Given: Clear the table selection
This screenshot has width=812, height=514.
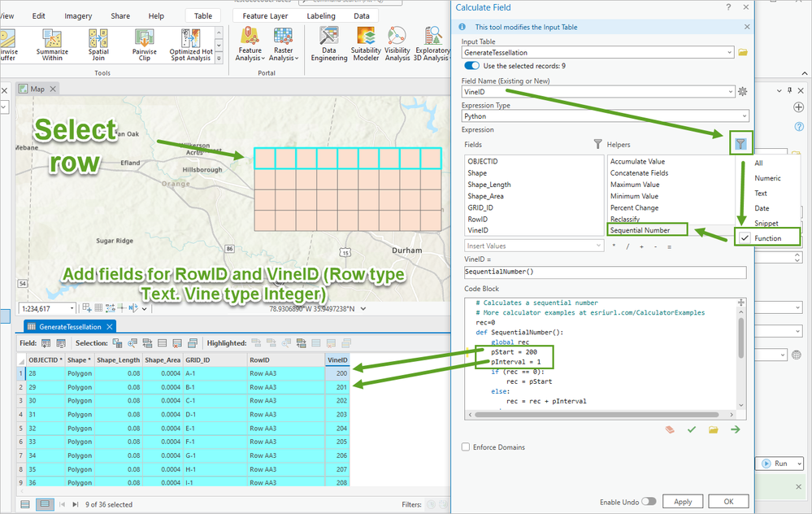Looking at the screenshot, I should [162, 343].
